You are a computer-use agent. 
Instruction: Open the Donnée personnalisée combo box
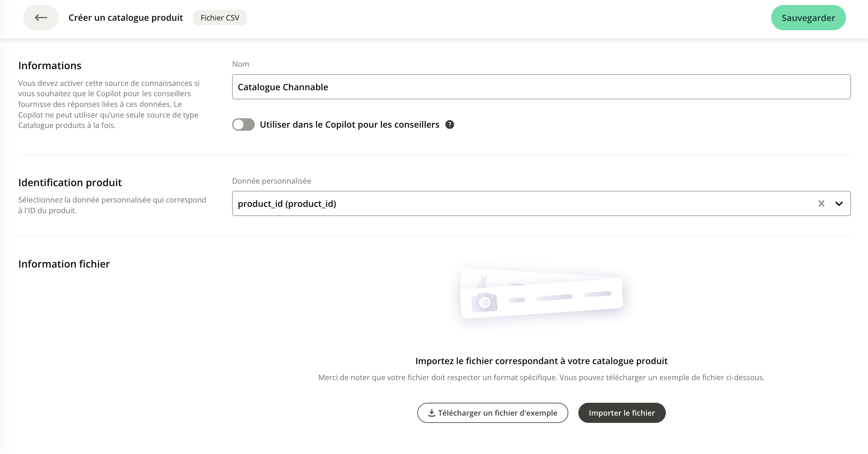point(505,203)
